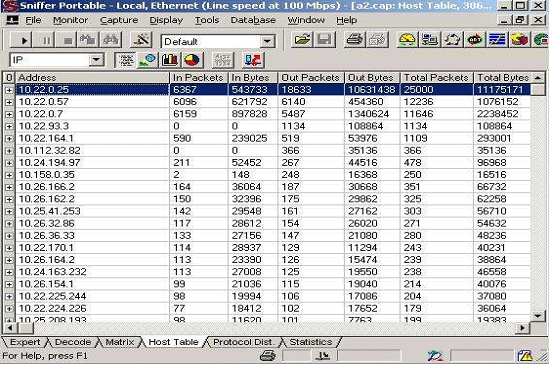Expand the 10.112.32.82 row

[9, 151]
